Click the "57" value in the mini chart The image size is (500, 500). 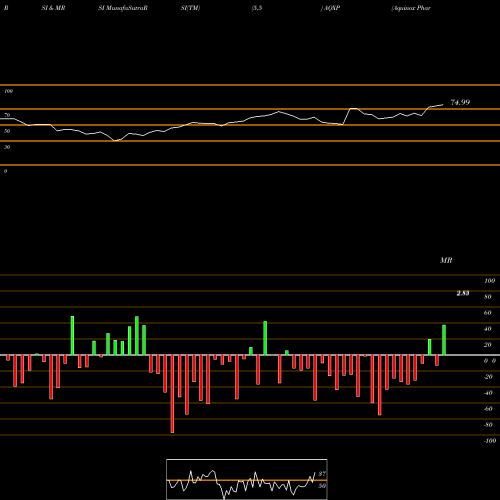click(322, 474)
